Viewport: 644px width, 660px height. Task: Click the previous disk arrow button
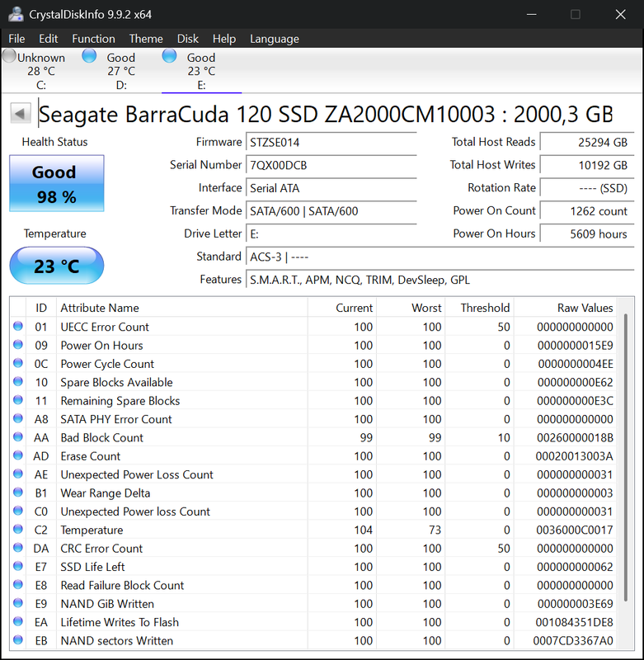click(20, 113)
